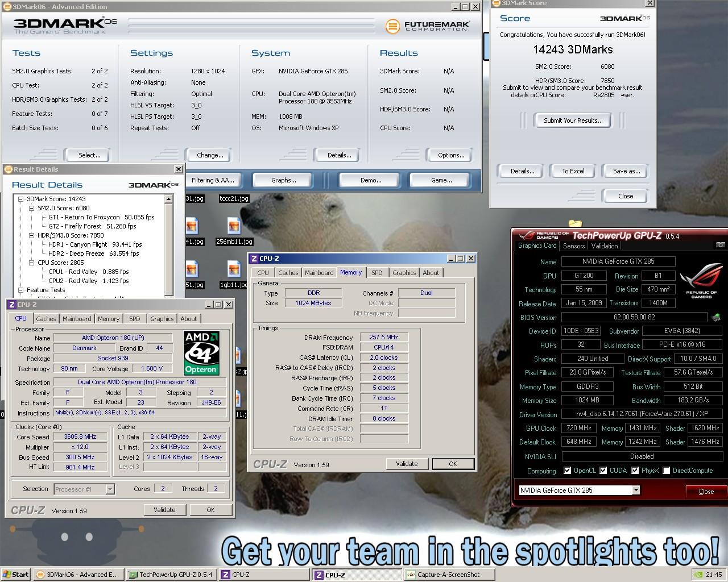
Task: Open the 256mb11.jpg desktop file
Action: pyautogui.click(x=234, y=232)
